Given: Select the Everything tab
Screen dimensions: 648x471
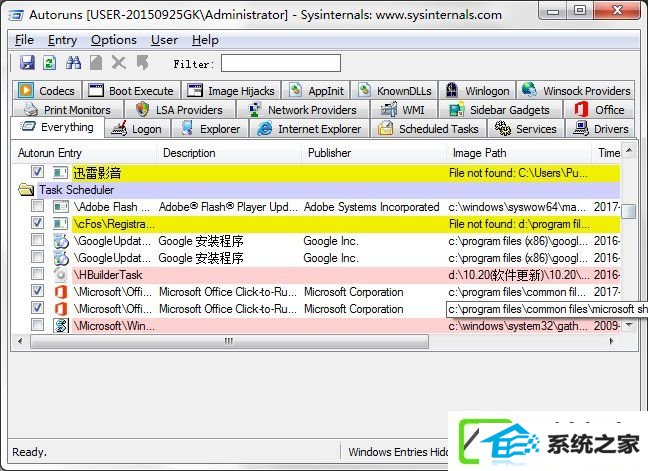Looking at the screenshot, I should point(57,127).
